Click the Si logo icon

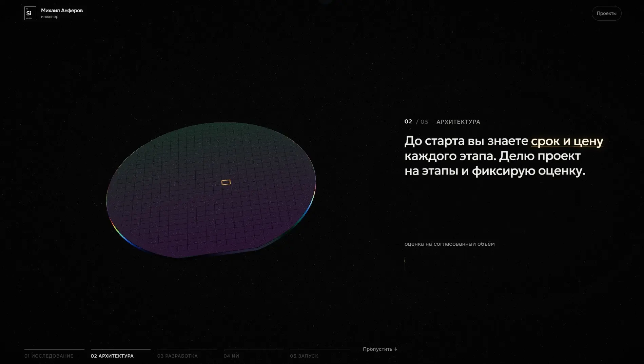(x=30, y=13)
